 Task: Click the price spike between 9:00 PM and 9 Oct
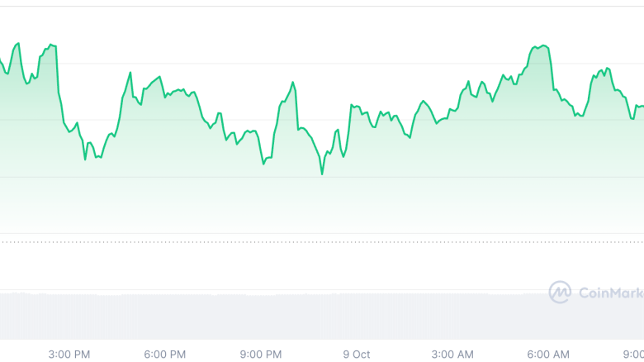(x=292, y=83)
